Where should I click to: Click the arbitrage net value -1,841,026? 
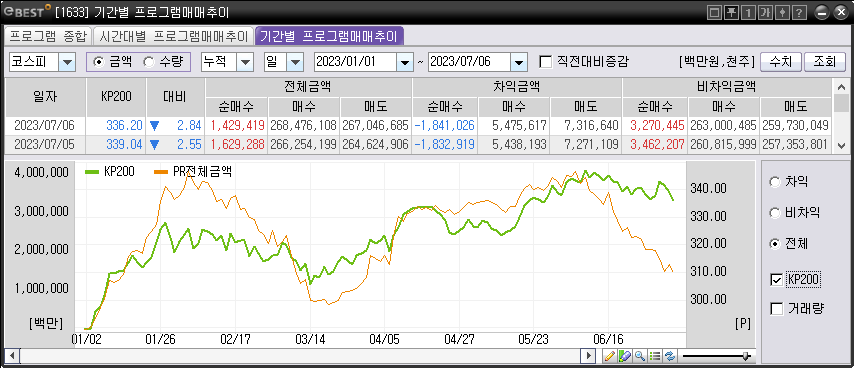point(444,126)
